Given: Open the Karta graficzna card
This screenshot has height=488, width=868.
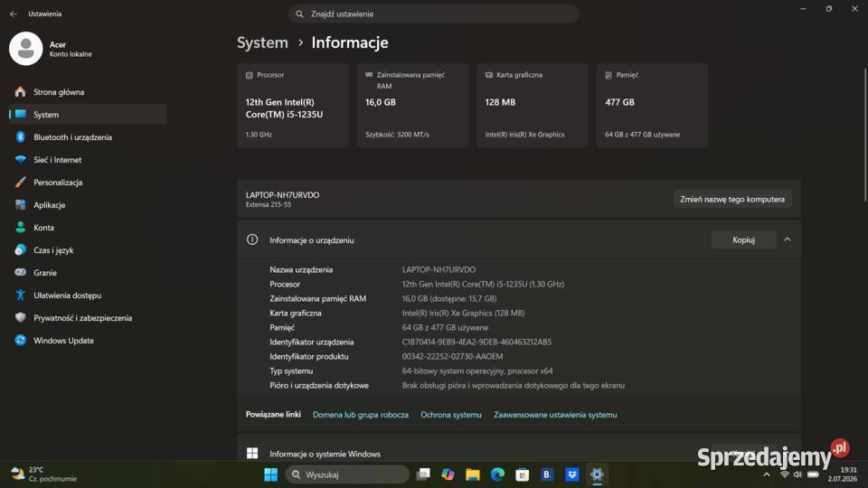Looking at the screenshot, I should click(x=533, y=105).
